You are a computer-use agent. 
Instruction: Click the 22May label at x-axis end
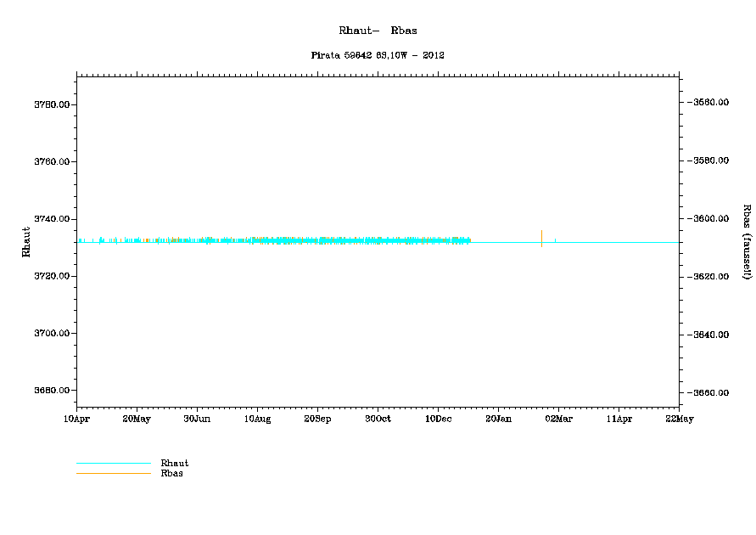679,419
